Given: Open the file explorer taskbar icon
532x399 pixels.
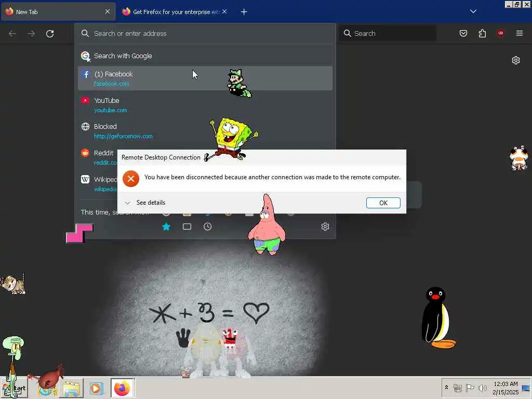Looking at the screenshot, I should [72, 389].
